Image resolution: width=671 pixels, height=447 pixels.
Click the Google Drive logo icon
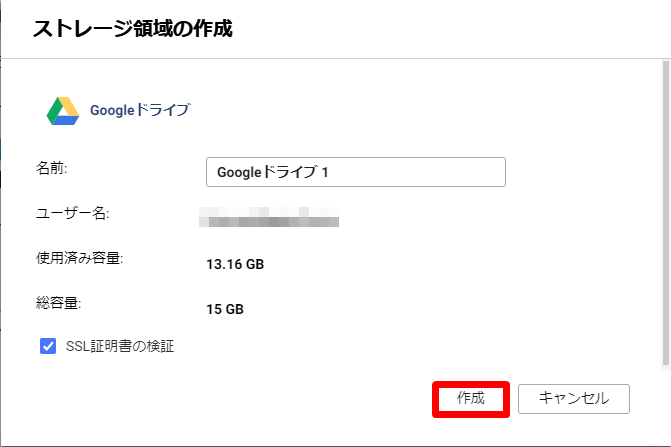(63, 111)
